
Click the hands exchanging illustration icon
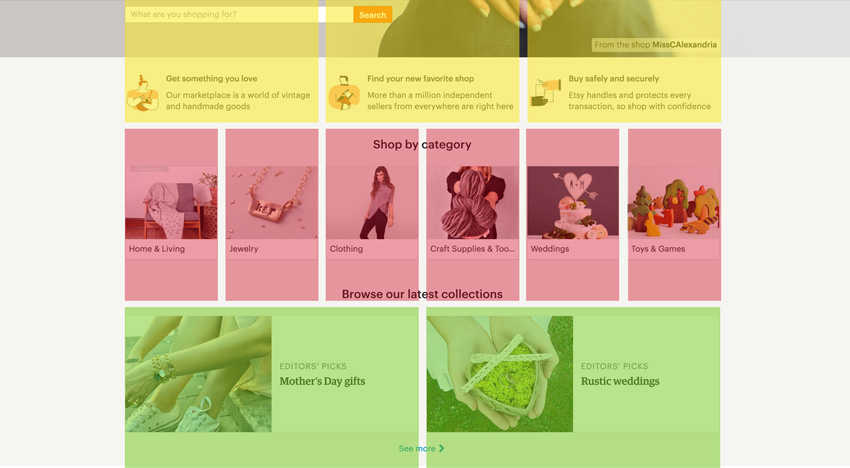545,92
